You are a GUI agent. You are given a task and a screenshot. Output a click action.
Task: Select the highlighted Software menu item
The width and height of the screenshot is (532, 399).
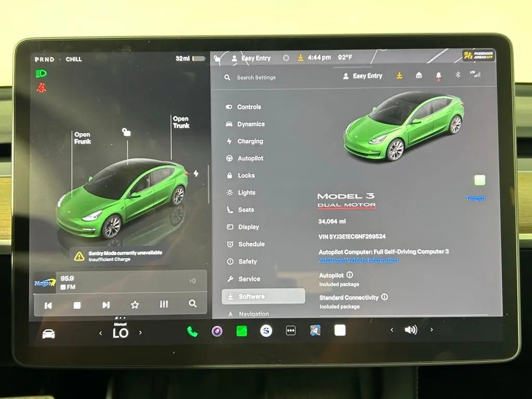pyautogui.click(x=263, y=296)
